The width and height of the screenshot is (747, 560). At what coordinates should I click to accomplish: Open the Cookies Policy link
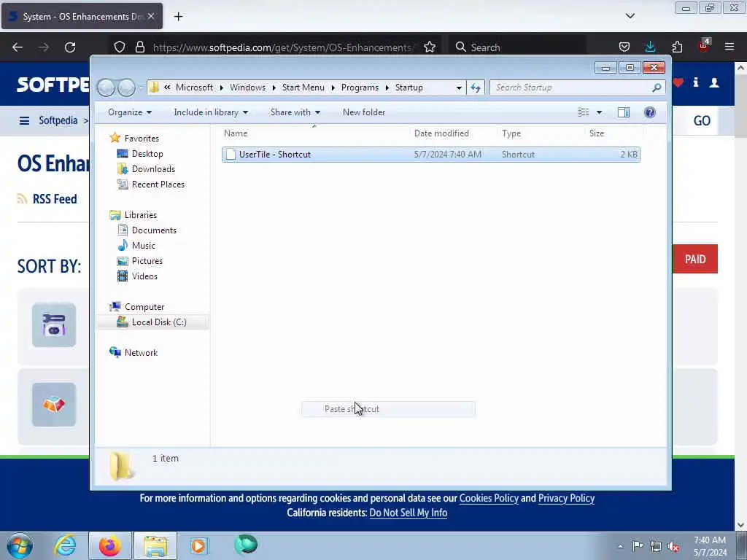point(489,499)
